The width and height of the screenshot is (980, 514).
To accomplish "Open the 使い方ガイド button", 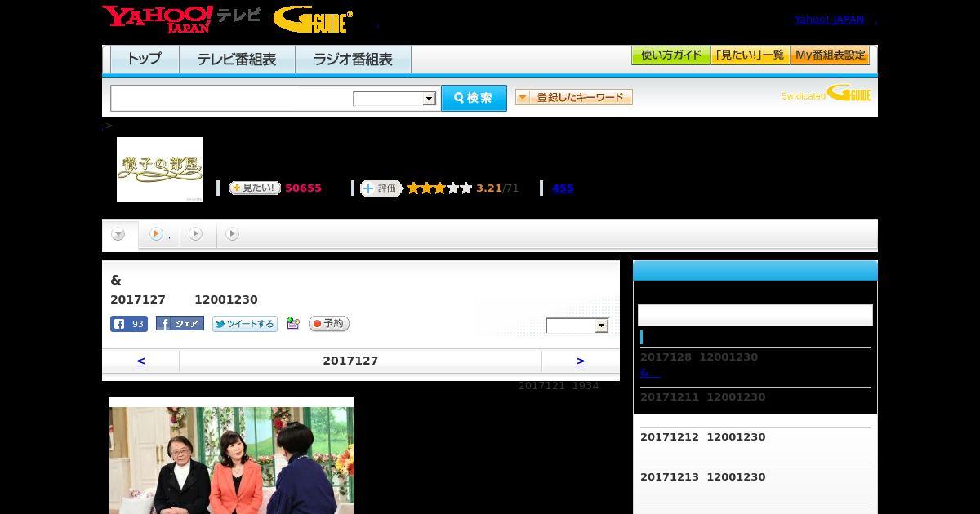I will [670, 55].
